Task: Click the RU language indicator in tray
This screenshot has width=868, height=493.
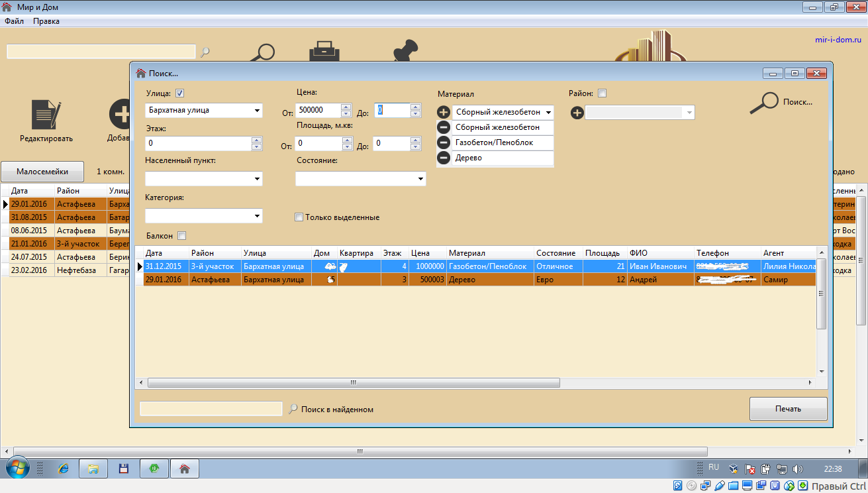Action: click(714, 467)
